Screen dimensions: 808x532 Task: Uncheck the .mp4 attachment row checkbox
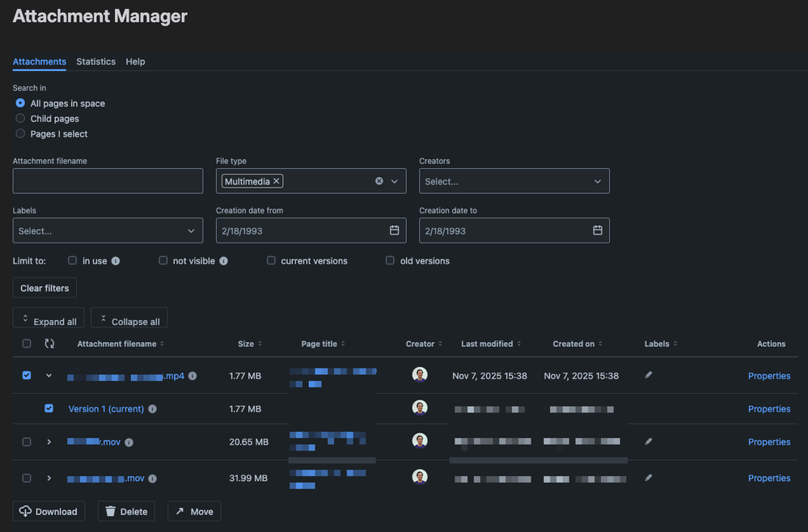[x=27, y=375]
